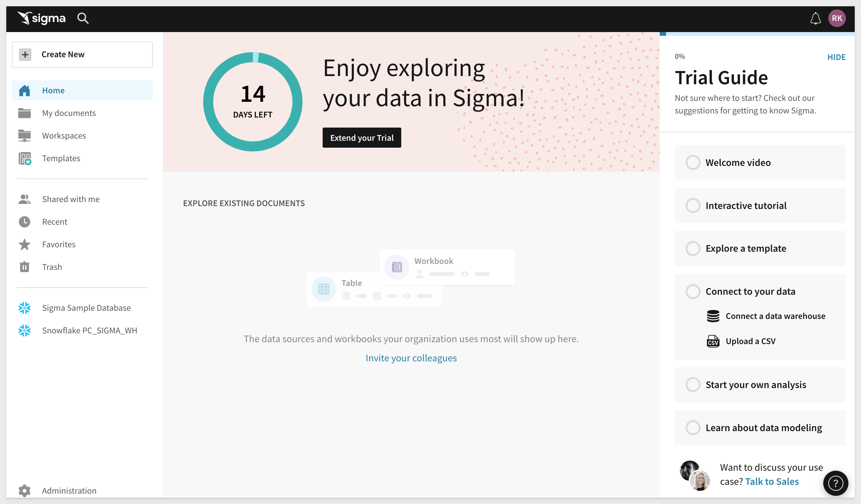Open the Sigma Sample Database connection
The width and height of the screenshot is (861, 504).
pos(86,308)
